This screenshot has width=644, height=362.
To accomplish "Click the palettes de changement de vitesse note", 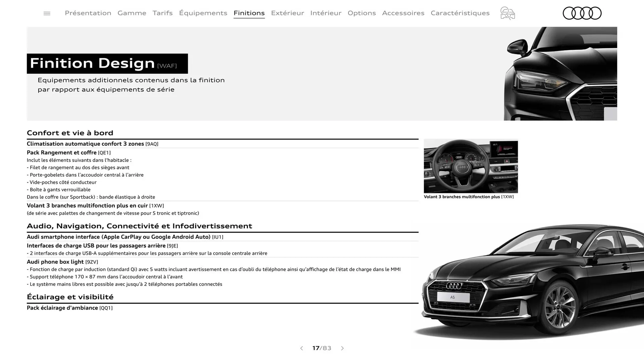I will tap(113, 213).
